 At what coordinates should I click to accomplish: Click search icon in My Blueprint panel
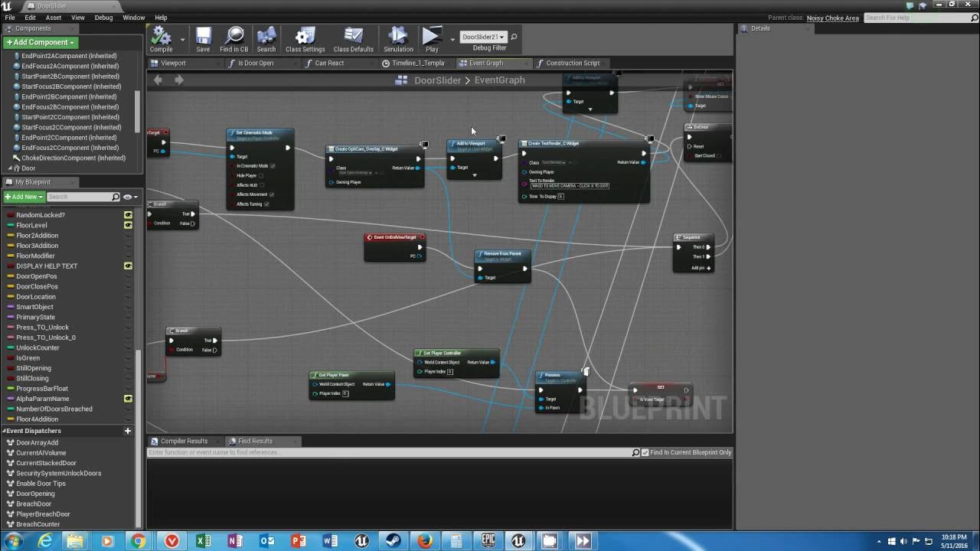116,197
